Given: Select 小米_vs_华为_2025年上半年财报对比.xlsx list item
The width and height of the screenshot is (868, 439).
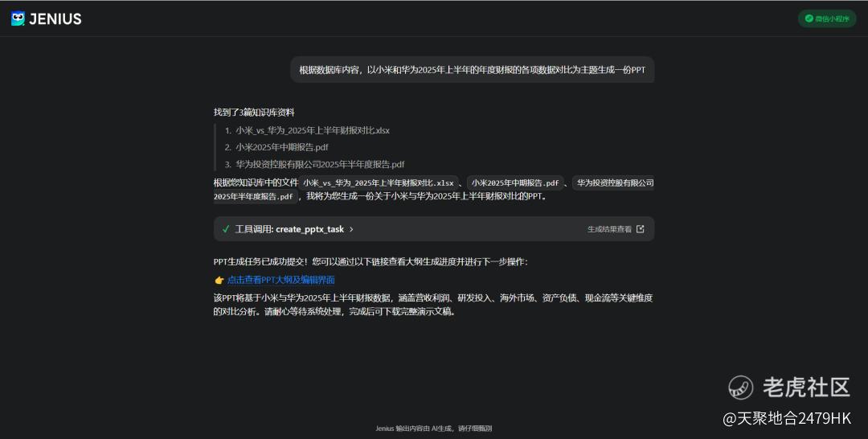Looking at the screenshot, I should (x=313, y=130).
